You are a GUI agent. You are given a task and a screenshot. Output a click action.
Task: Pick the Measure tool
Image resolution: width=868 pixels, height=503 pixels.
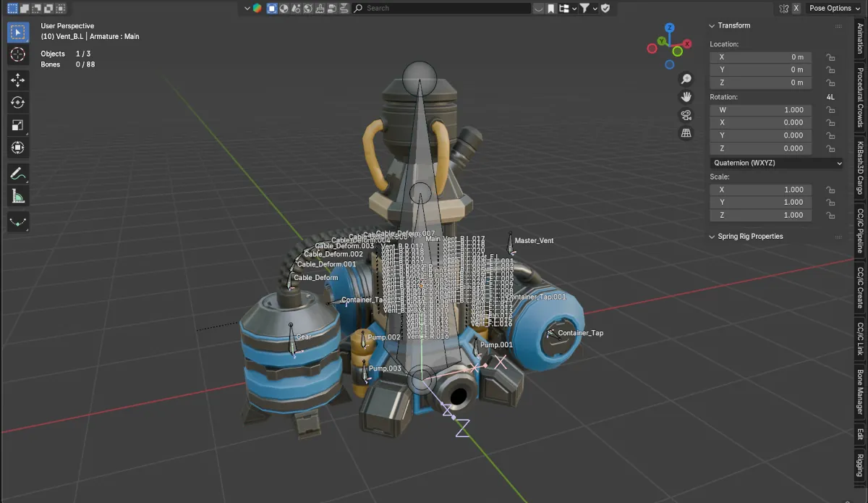pos(18,196)
